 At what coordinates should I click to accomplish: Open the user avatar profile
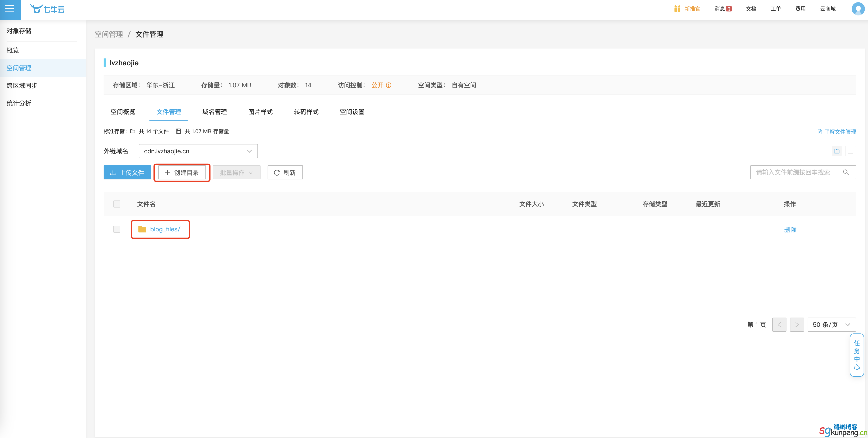point(858,9)
